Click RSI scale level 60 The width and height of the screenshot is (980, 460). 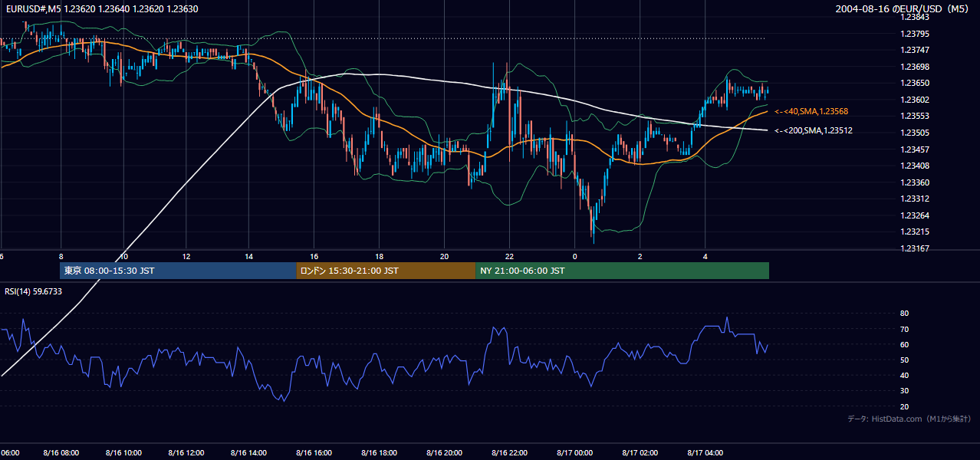[904, 344]
